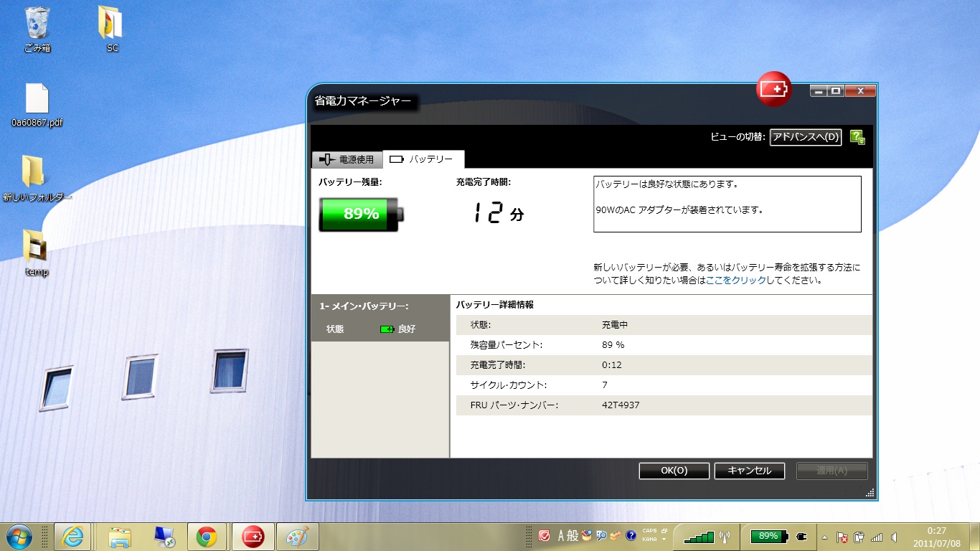
Task: Click the 省電力マネージャー window title
Action: (364, 101)
